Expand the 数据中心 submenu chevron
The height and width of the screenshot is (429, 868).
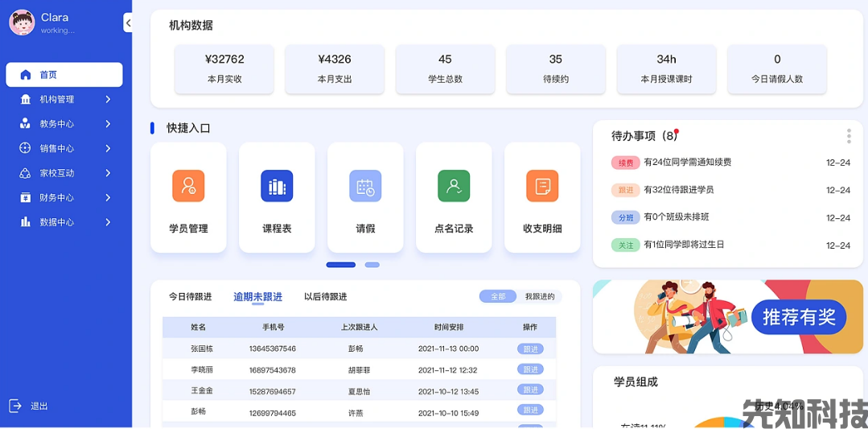[108, 222]
